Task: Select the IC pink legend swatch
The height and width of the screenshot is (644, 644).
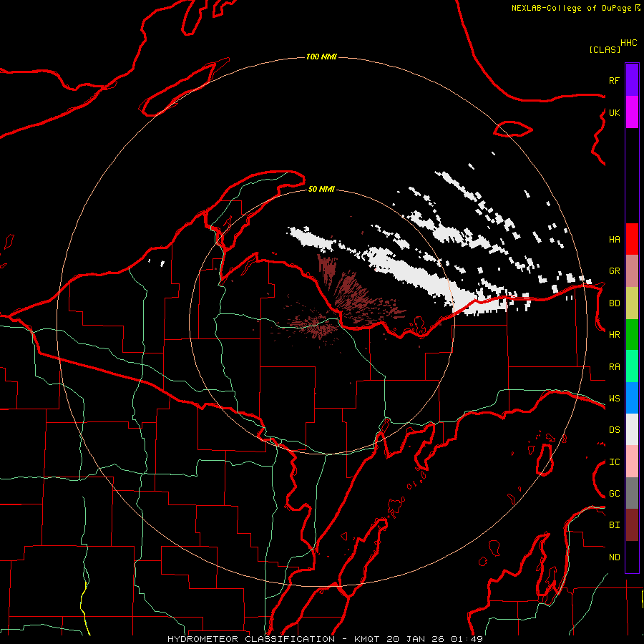Action: (632, 462)
